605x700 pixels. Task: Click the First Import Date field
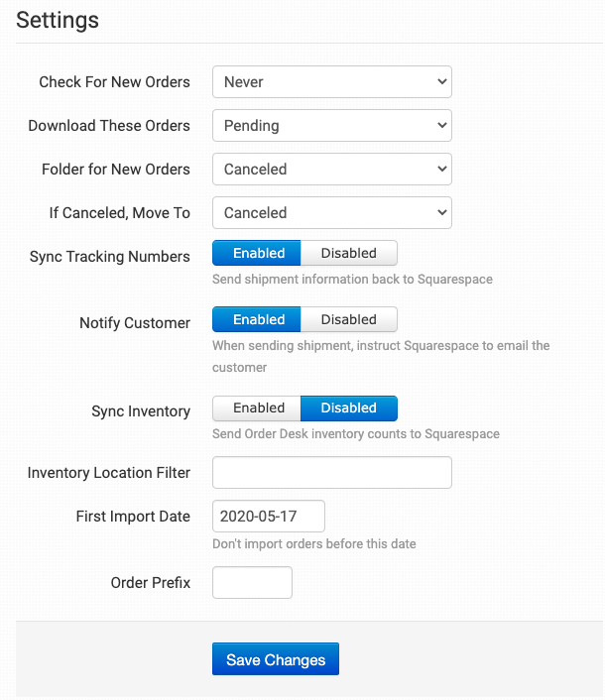(x=268, y=517)
